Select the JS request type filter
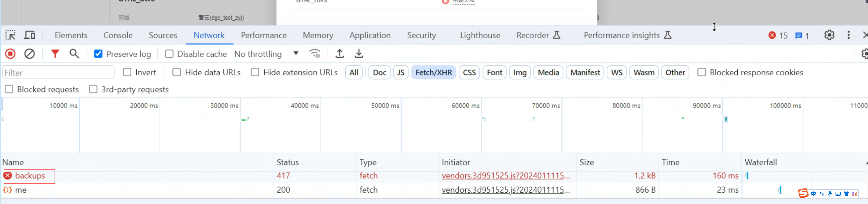Image resolution: width=868 pixels, height=204 pixels. coord(401,73)
